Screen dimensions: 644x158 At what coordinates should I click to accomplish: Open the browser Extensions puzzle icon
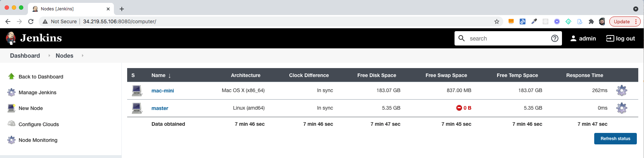point(591,21)
